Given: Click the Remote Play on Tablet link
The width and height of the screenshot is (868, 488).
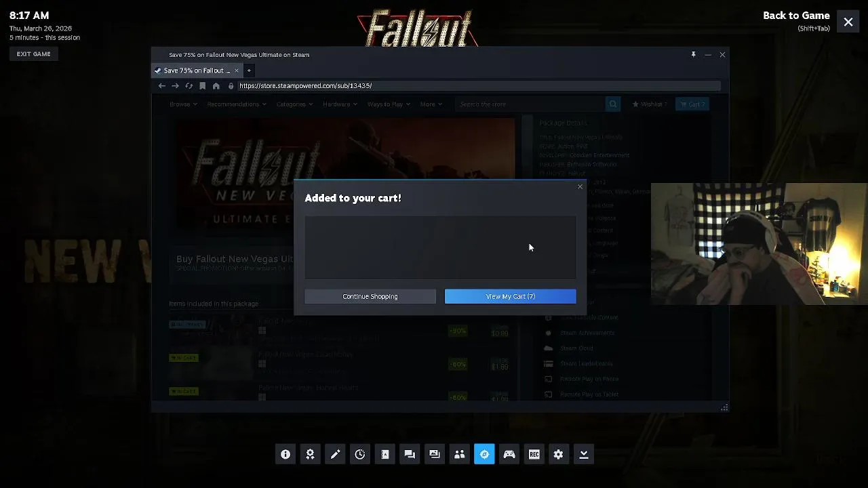Looking at the screenshot, I should pos(589,394).
